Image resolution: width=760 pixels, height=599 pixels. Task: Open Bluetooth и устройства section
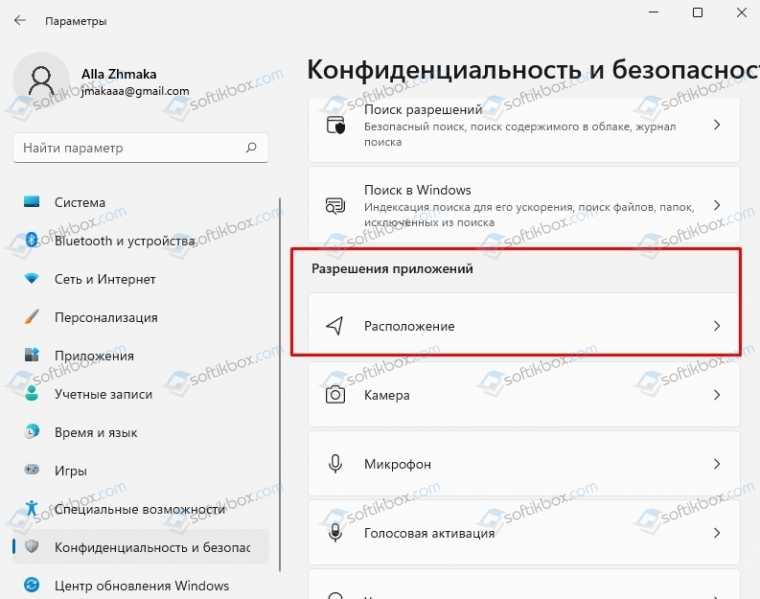(x=141, y=240)
